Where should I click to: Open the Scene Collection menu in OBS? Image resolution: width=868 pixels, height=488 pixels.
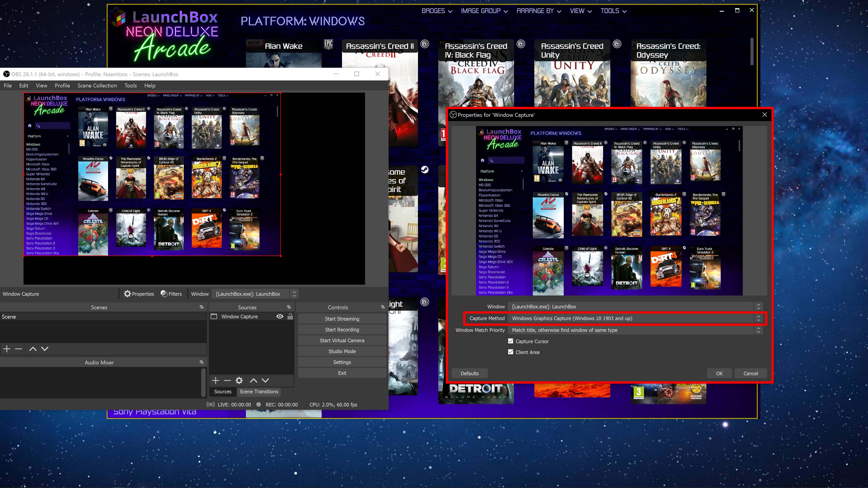click(x=97, y=86)
